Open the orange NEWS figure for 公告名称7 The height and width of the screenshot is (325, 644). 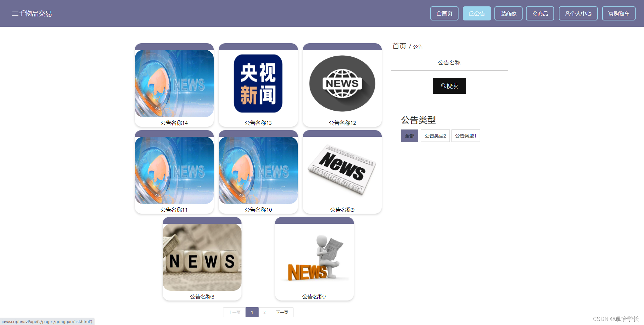click(x=314, y=257)
